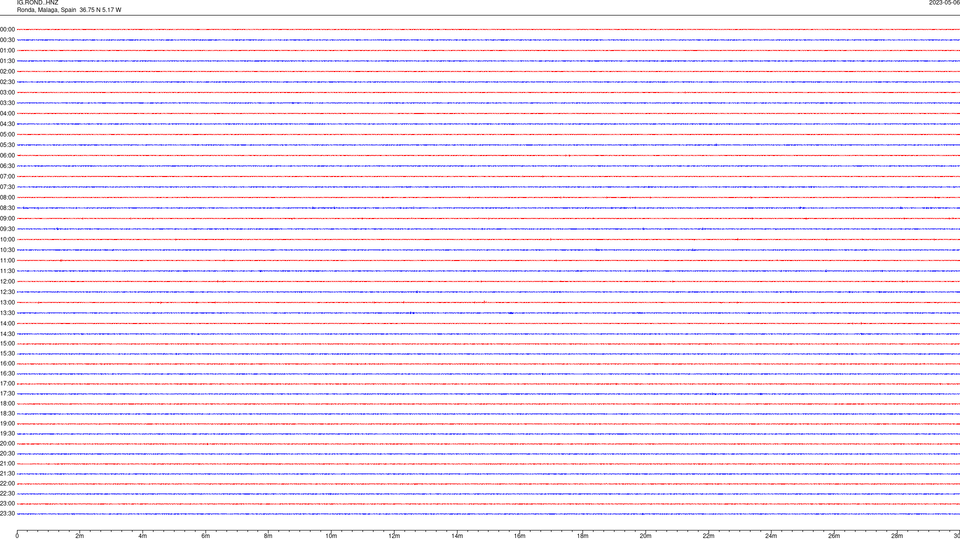
Task: Click the 13:00 row label
Action: [x=7, y=302]
